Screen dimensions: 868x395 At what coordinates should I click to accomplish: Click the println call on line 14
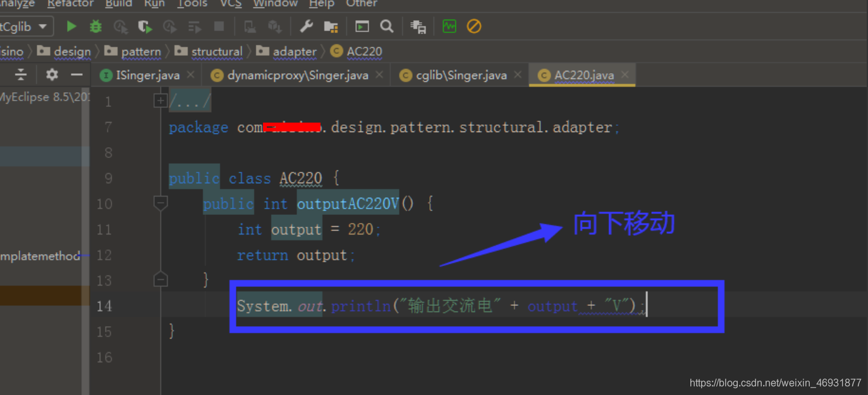point(361,306)
